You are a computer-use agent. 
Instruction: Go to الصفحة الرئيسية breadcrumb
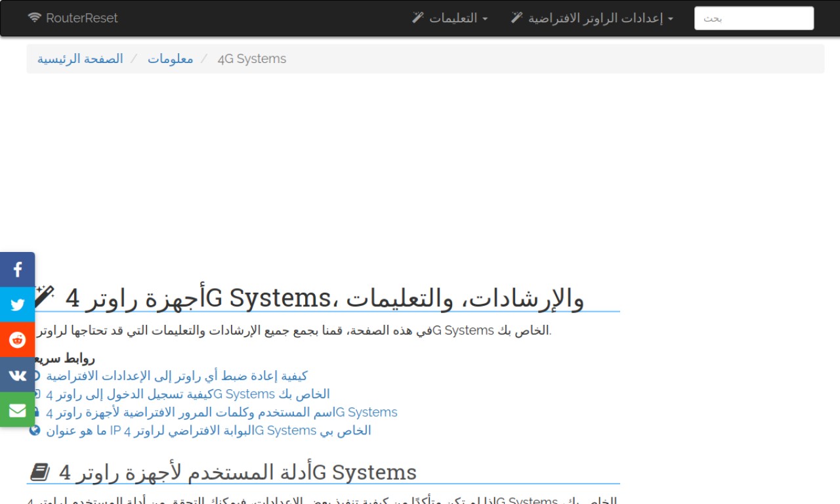pyautogui.click(x=80, y=59)
